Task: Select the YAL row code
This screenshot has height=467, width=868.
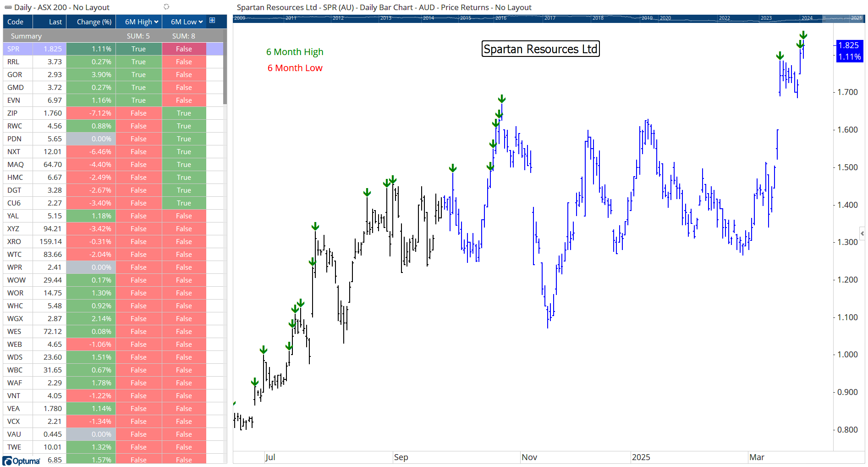Action: tap(18, 216)
